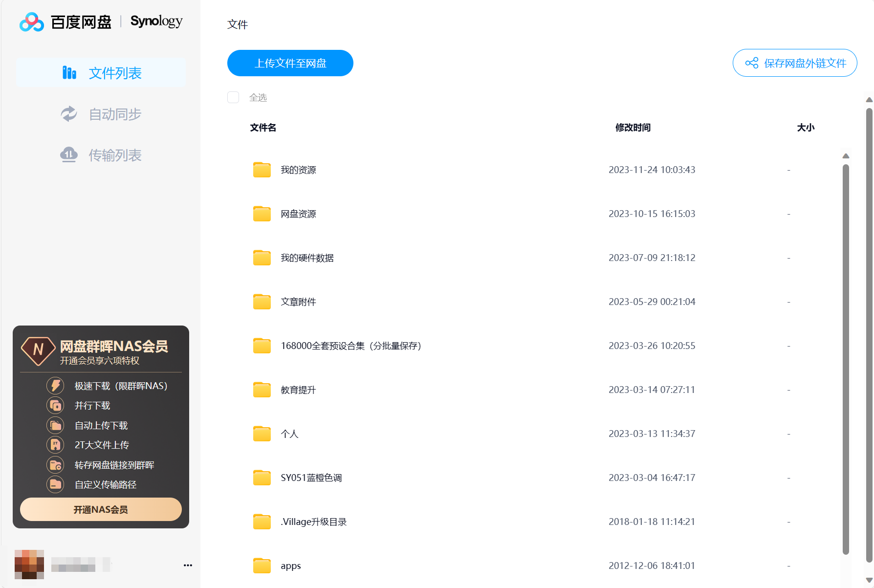
Task: Click the auto sync arrows icon
Action: coord(69,114)
